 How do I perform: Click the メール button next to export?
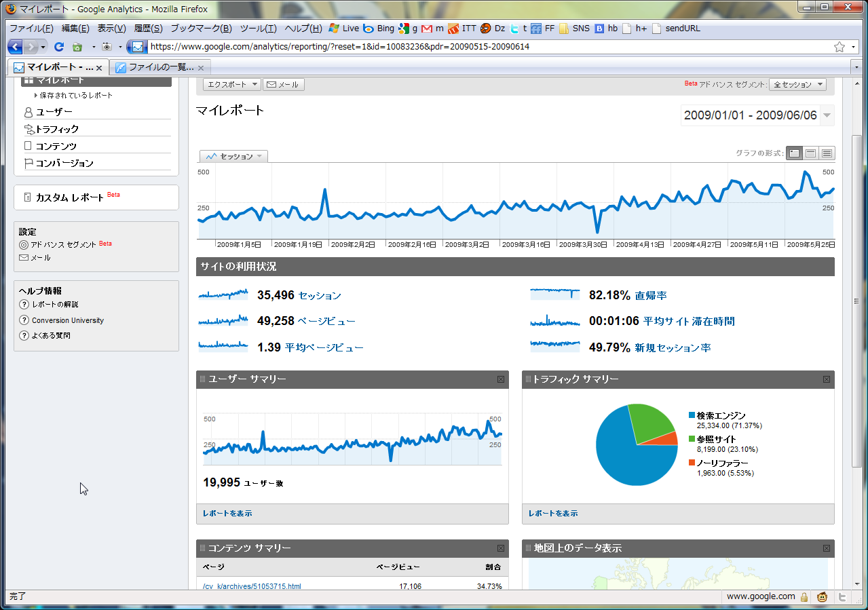pos(284,85)
